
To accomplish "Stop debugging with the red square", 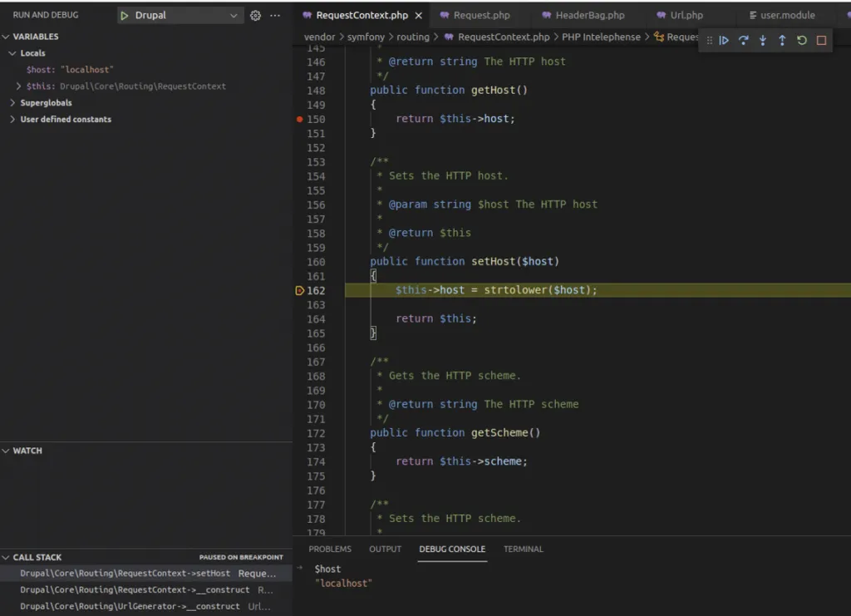I will tap(821, 40).
